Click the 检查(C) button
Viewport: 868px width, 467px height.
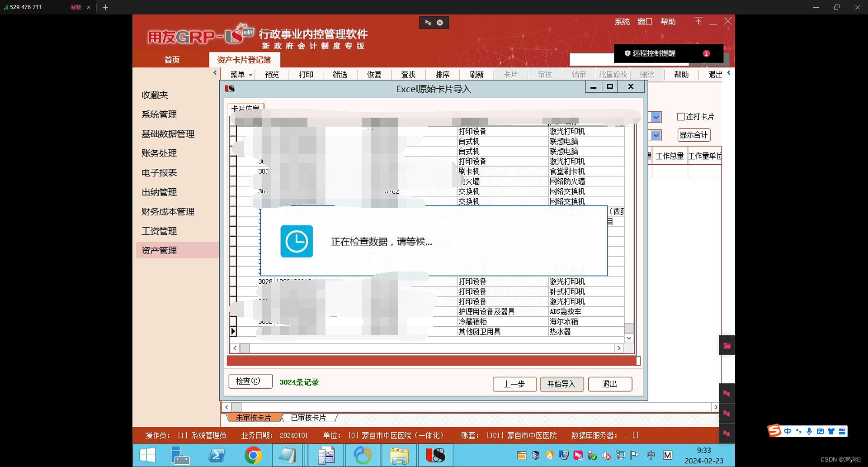point(250,381)
